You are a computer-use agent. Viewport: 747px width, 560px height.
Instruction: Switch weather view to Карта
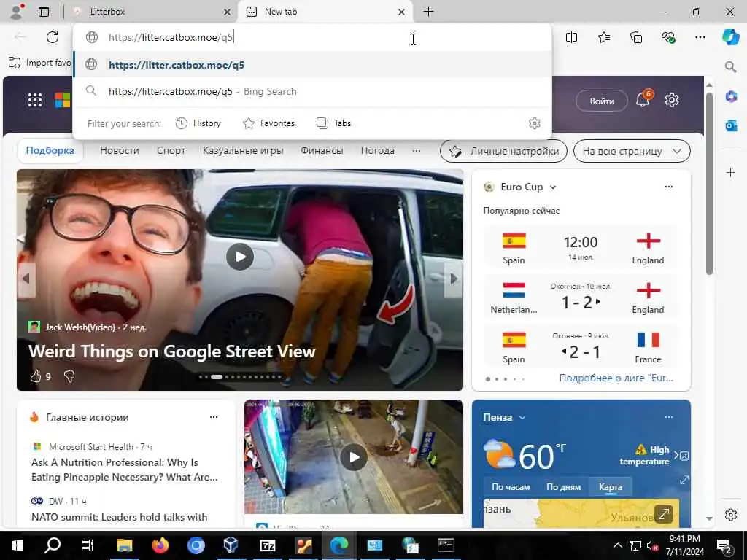tap(611, 486)
